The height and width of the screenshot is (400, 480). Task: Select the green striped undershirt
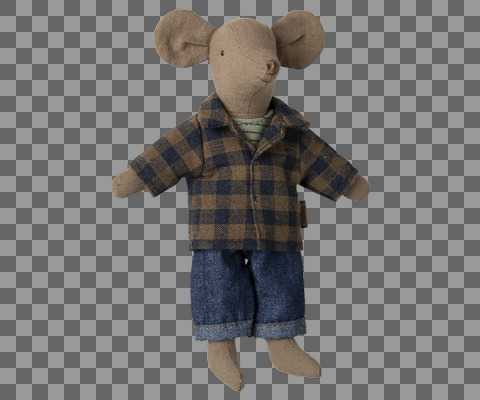click(253, 128)
